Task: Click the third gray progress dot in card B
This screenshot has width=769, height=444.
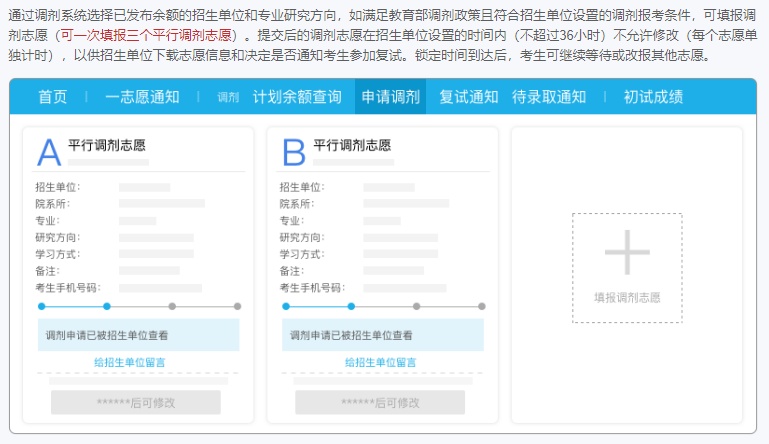Action: pyautogui.click(x=417, y=306)
